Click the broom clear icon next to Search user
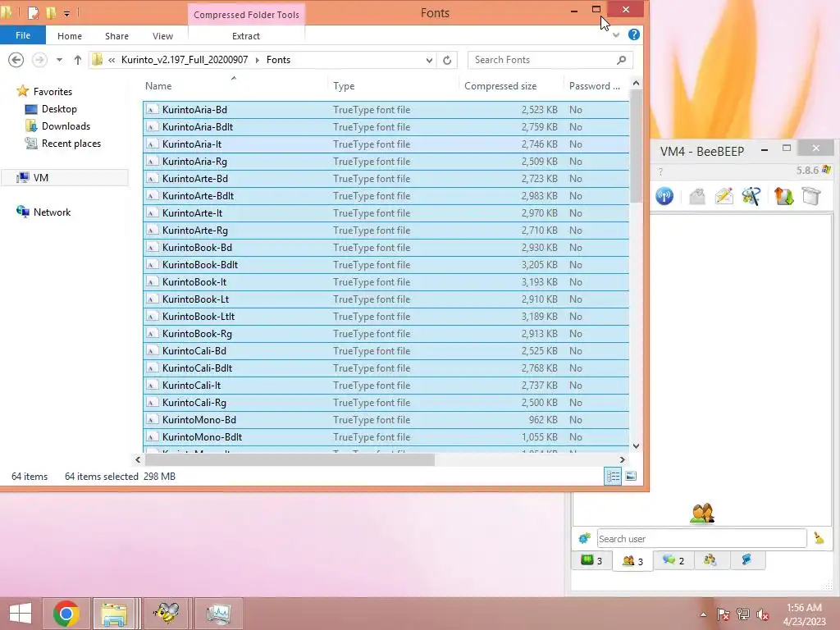840x630 pixels. (x=819, y=538)
